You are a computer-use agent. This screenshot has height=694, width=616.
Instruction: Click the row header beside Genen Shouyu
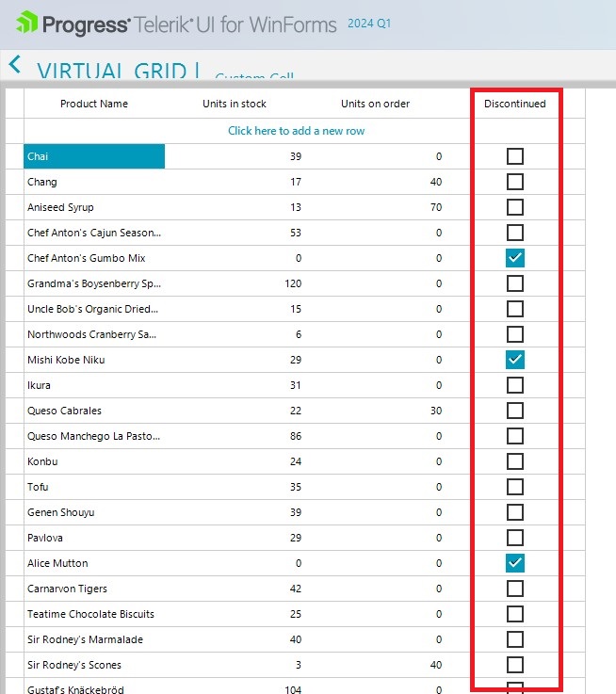pyautogui.click(x=14, y=512)
